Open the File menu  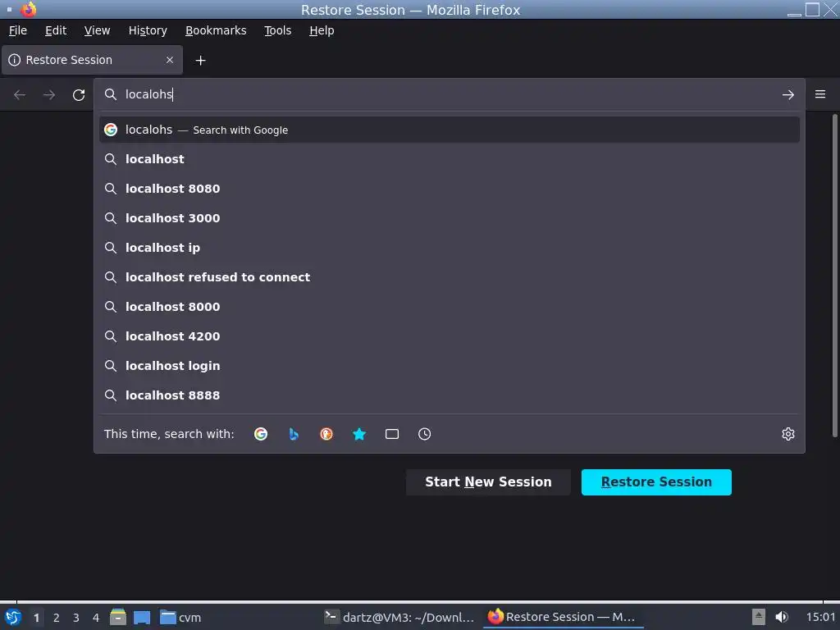tap(18, 30)
